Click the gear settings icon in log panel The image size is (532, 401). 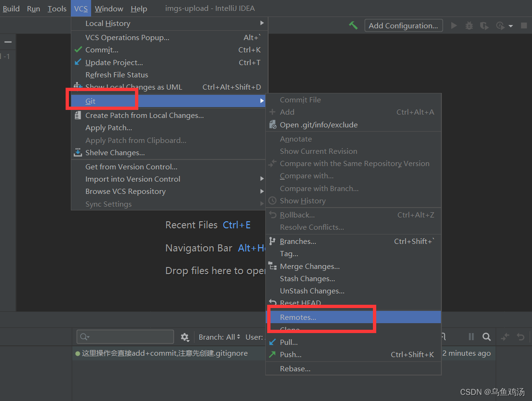coord(185,337)
